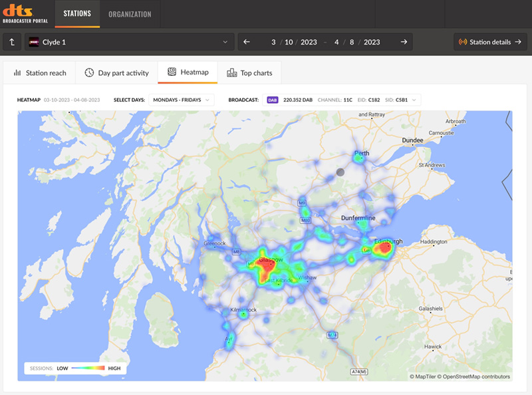Click the purple DAB badge

pos(273,100)
